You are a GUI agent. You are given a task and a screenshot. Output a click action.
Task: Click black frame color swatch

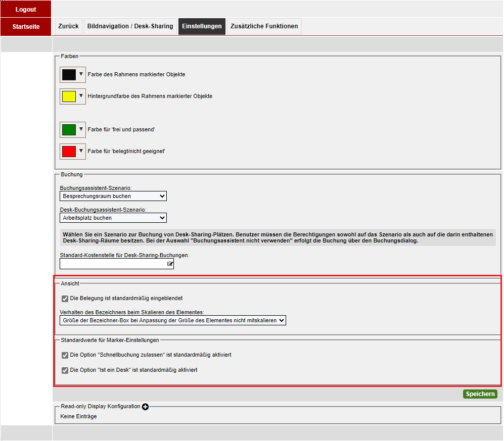point(69,75)
